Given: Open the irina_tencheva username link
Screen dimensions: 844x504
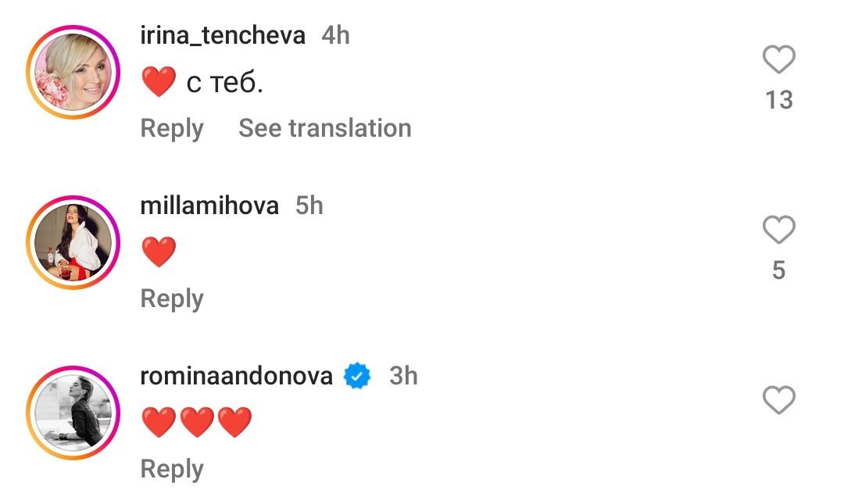Looking at the screenshot, I should (x=222, y=35).
